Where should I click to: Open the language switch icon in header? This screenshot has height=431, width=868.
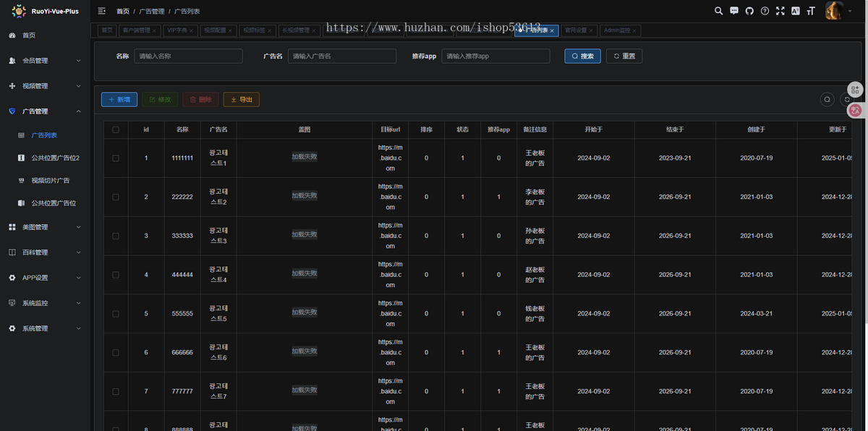[796, 11]
